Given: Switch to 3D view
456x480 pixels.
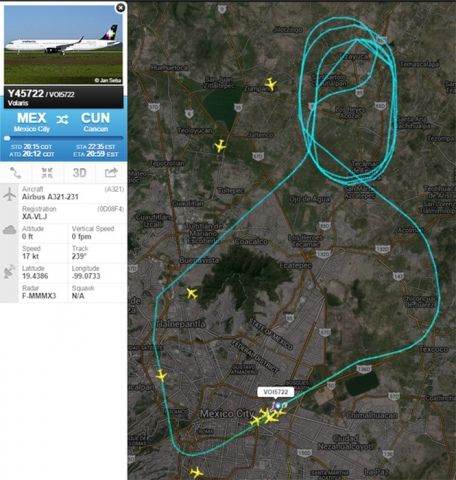Looking at the screenshot, I should click(79, 173).
